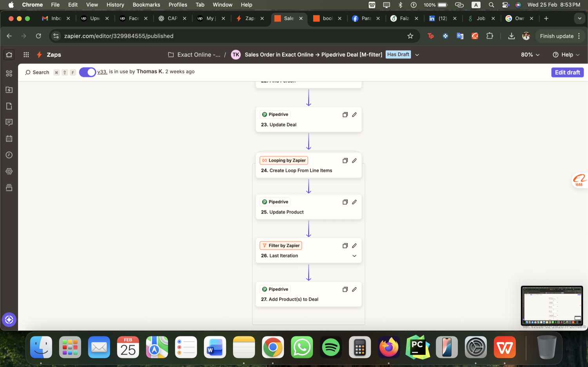Open the sidebar versions stack icon

(9, 188)
